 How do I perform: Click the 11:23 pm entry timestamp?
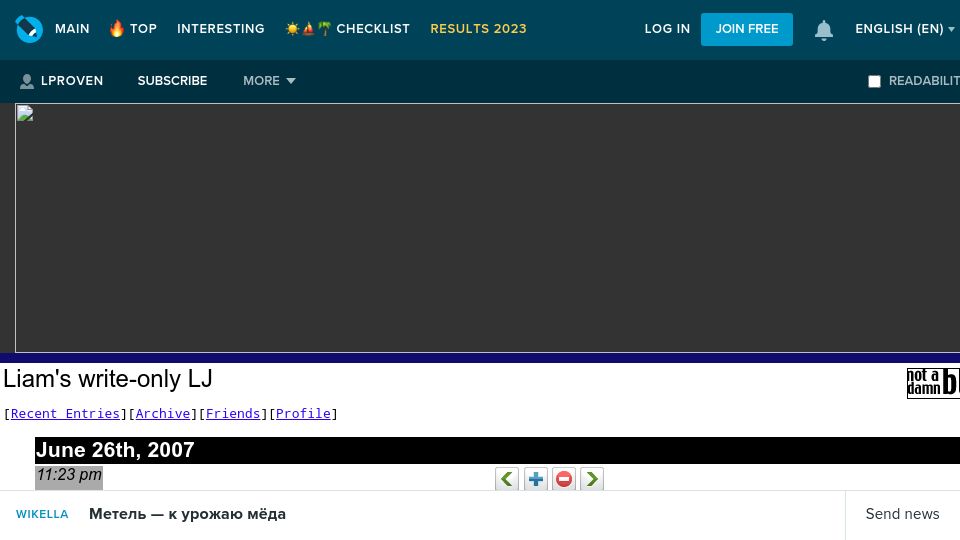(x=69, y=474)
